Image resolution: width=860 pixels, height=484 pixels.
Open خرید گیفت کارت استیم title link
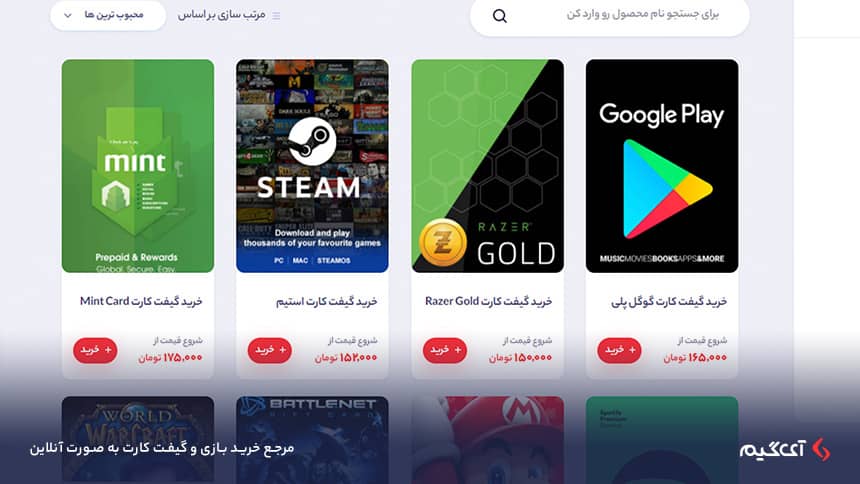coord(326,301)
